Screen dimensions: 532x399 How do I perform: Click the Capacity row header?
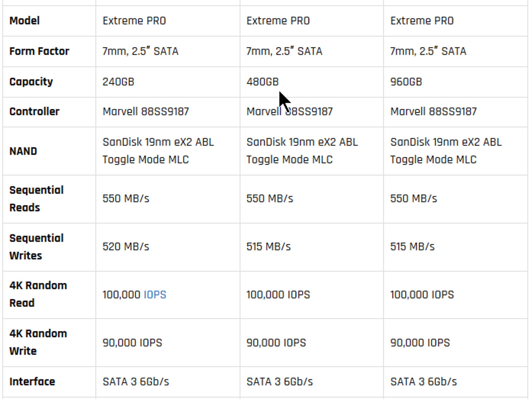pyautogui.click(x=31, y=82)
